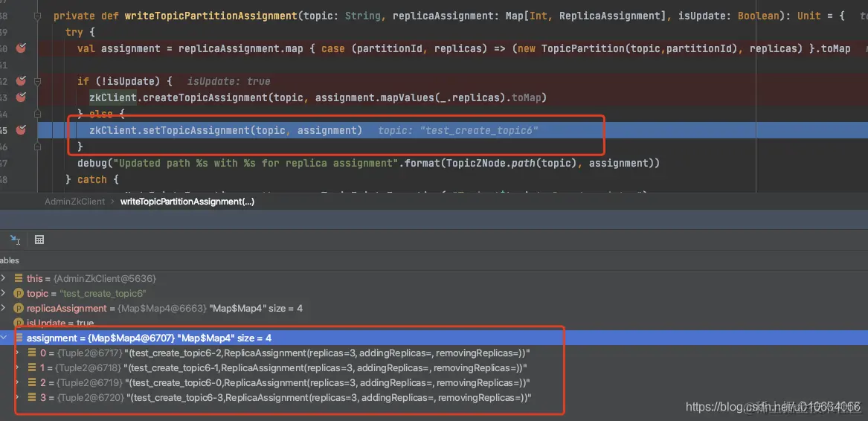Collapse the if (!isUpdate) block fold marker
The width and height of the screenshot is (868, 421).
38,81
